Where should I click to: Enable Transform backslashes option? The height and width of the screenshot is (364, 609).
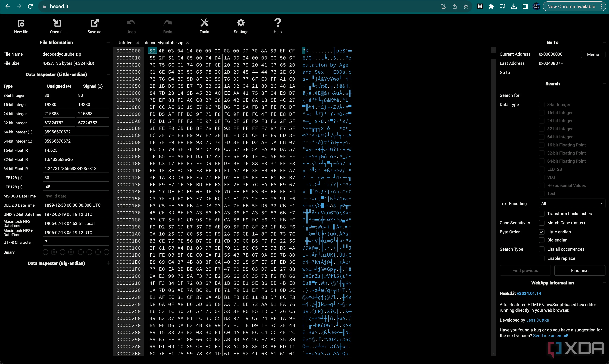coord(542,214)
